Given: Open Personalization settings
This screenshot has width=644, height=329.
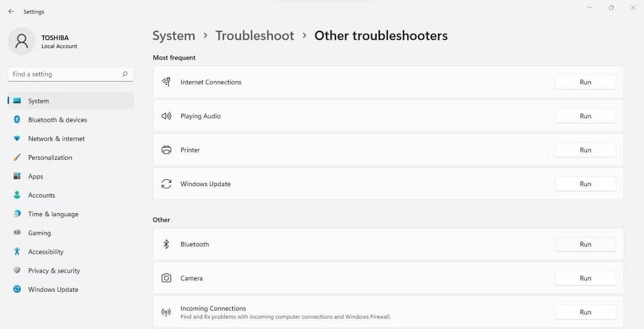Looking at the screenshot, I should coord(50,157).
